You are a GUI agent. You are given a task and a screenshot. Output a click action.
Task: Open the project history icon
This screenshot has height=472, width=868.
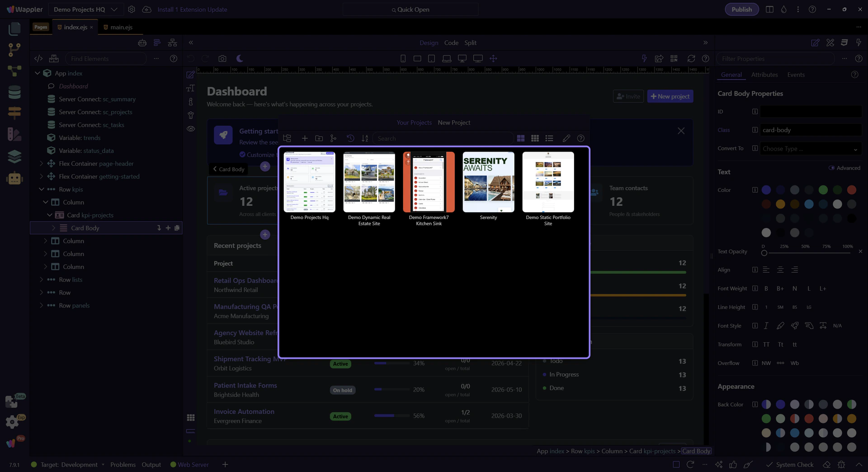pyautogui.click(x=350, y=138)
